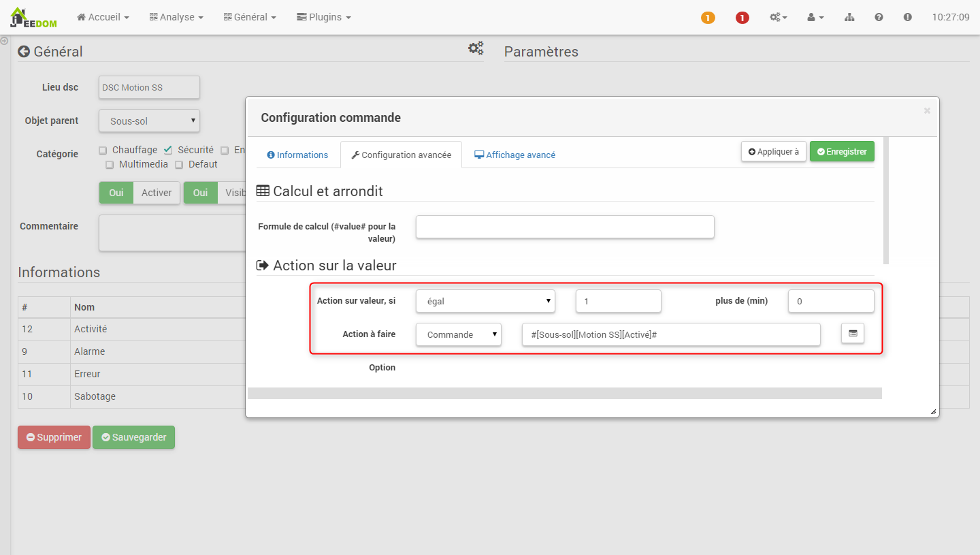Screen dimensions: 980x555
Task: Open the user profile menu
Action: click(815, 17)
